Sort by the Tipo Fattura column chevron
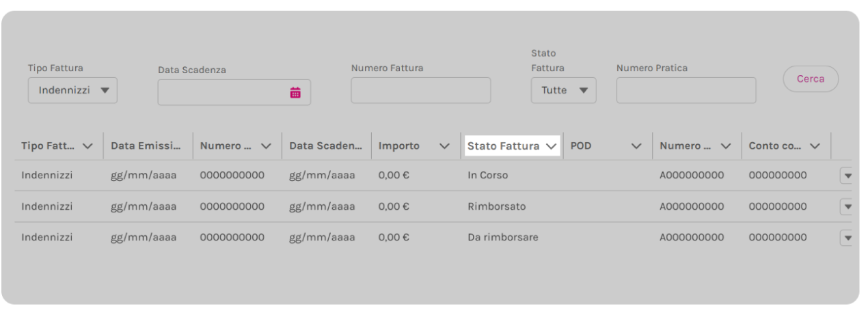The width and height of the screenshot is (868, 330). click(x=87, y=146)
